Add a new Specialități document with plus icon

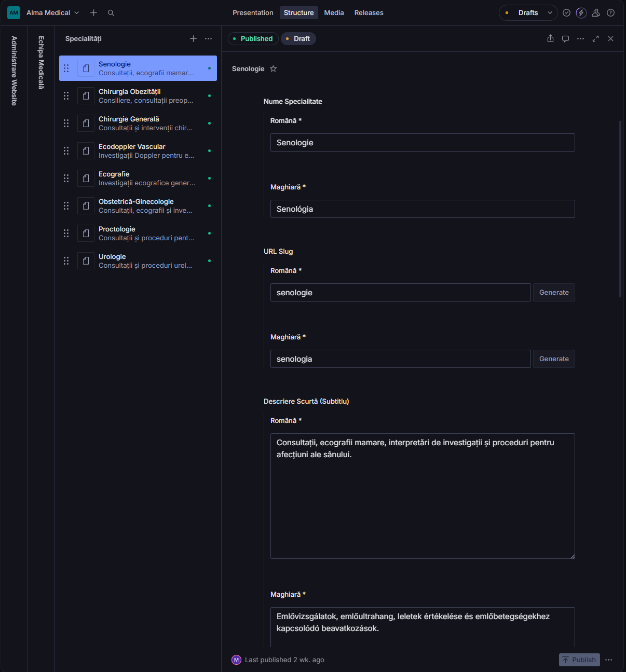(x=193, y=38)
